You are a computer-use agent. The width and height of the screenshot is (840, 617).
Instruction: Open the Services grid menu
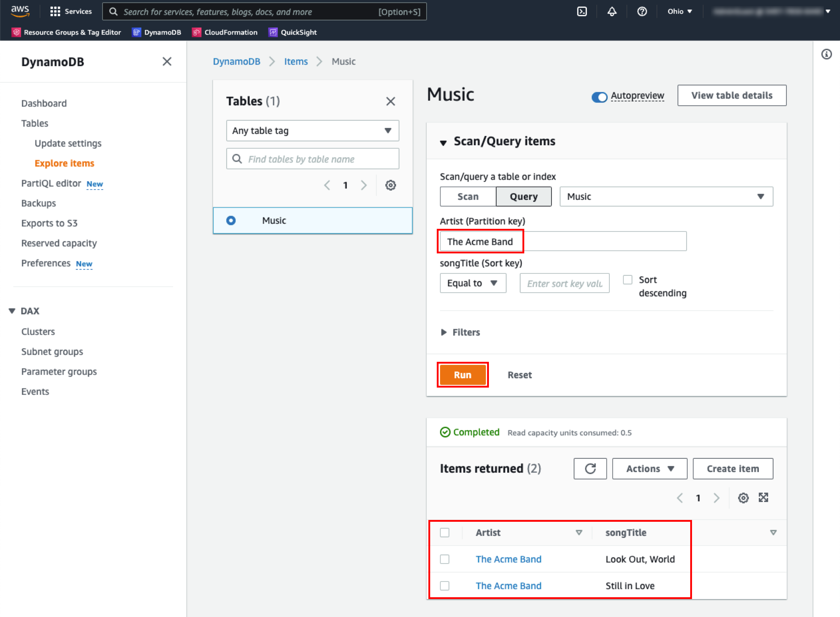click(x=71, y=12)
